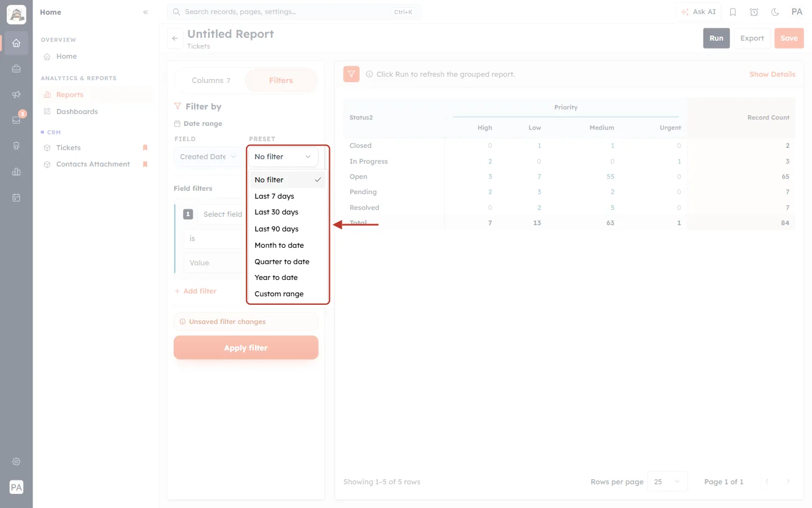
Task: Open the Select field dropdown
Action: point(222,214)
